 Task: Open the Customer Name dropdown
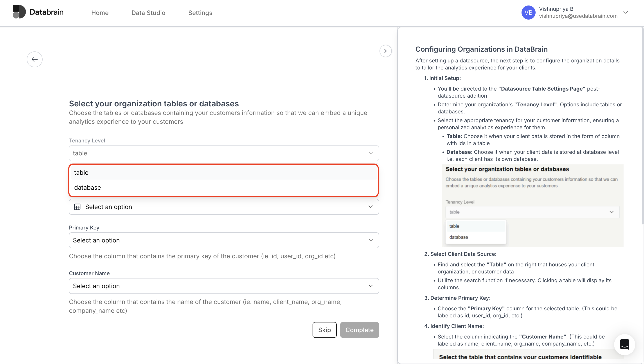point(224,286)
